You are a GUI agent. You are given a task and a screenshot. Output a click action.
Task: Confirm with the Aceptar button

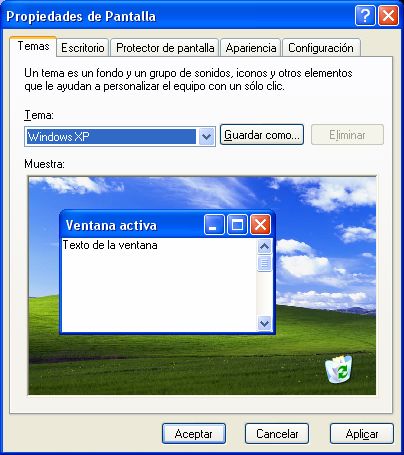click(x=194, y=434)
